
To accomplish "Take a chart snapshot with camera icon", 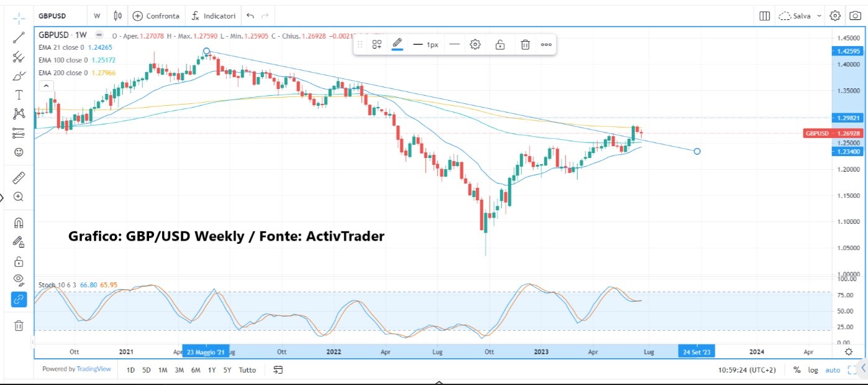I will coord(856,16).
